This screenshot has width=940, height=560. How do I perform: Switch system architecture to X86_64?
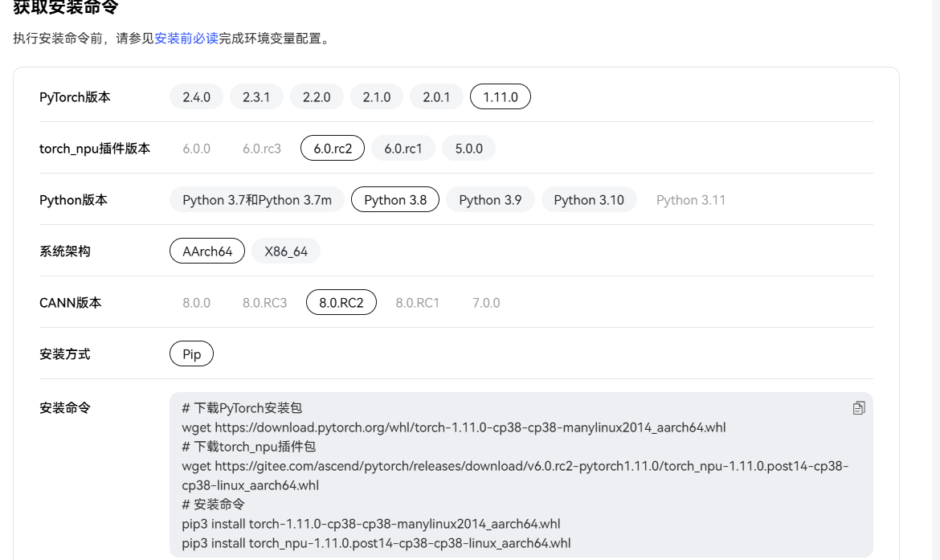(x=285, y=251)
